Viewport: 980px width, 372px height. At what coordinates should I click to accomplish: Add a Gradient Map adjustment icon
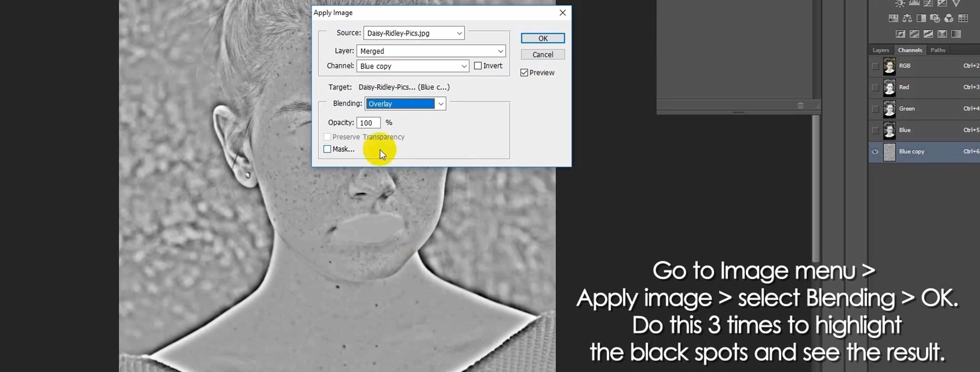(956, 34)
